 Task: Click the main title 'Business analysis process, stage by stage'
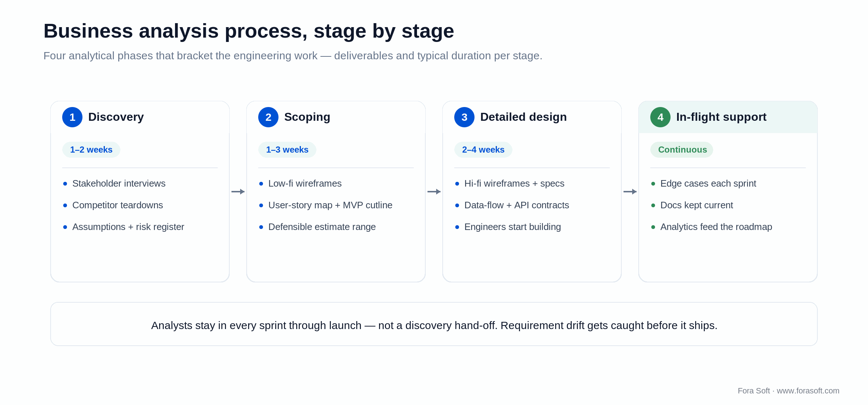[249, 31]
